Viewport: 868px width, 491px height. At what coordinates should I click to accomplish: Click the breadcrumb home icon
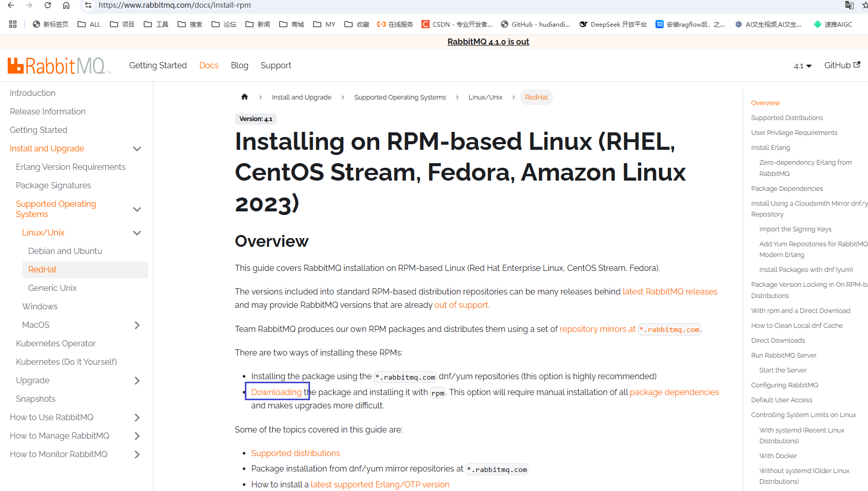[244, 97]
